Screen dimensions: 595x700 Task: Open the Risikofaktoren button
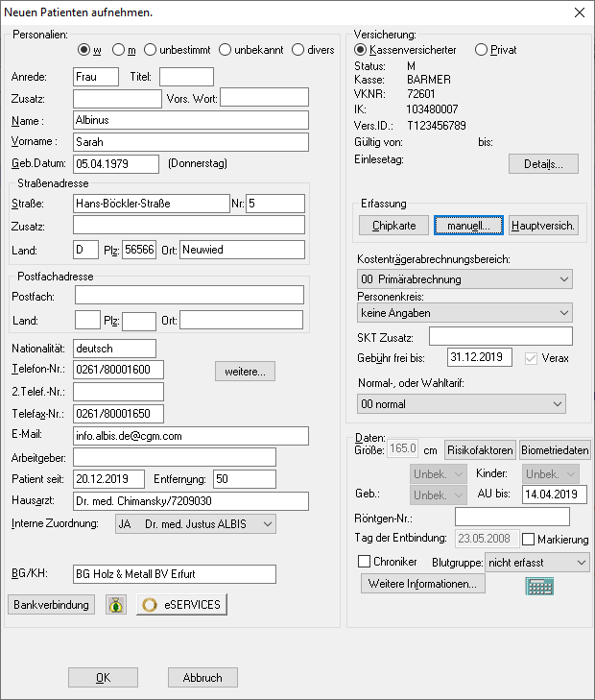tap(479, 450)
